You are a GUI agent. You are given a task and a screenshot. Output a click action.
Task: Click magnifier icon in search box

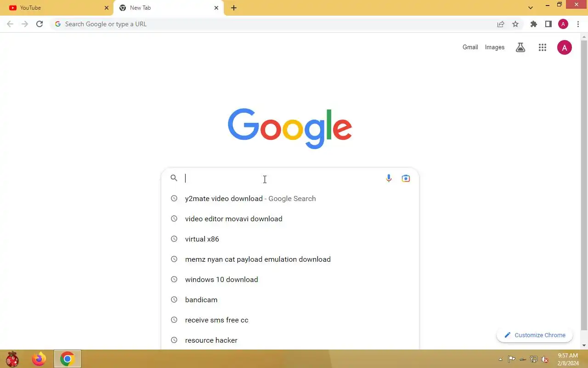click(174, 178)
